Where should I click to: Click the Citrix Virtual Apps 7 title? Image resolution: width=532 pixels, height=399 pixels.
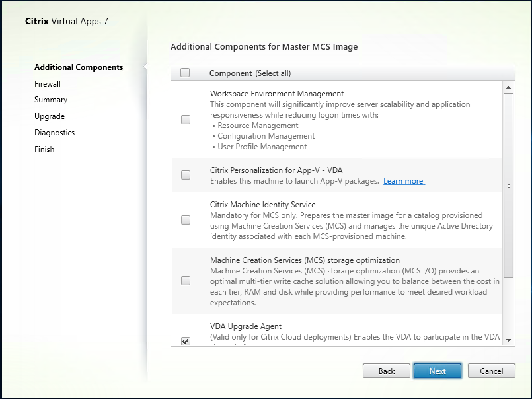click(67, 21)
